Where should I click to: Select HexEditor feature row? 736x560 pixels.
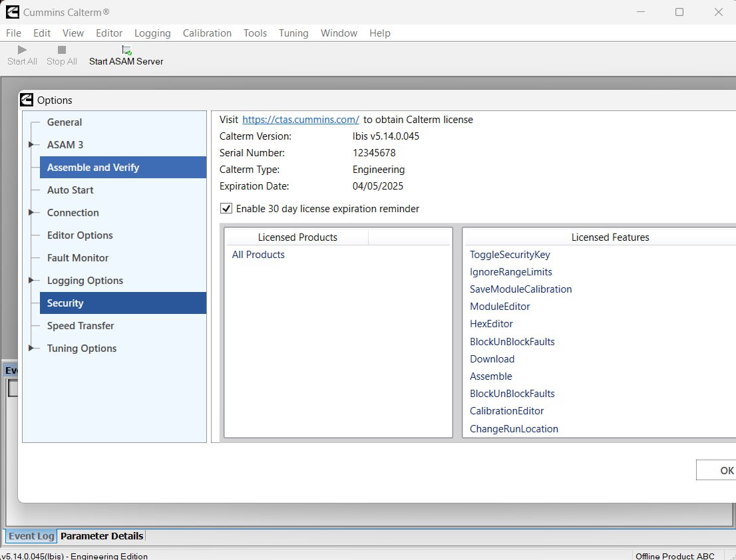click(491, 324)
